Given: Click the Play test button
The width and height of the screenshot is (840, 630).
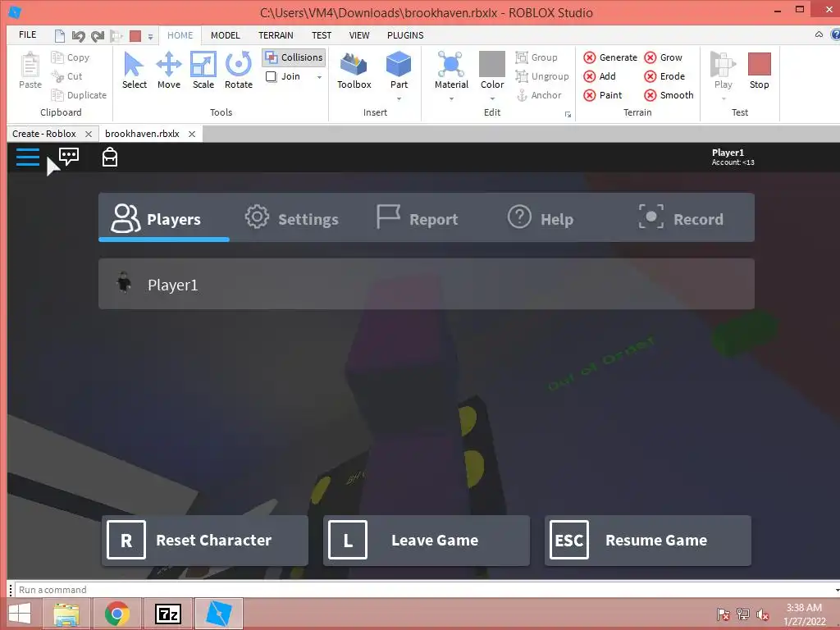Looking at the screenshot, I should (723, 71).
